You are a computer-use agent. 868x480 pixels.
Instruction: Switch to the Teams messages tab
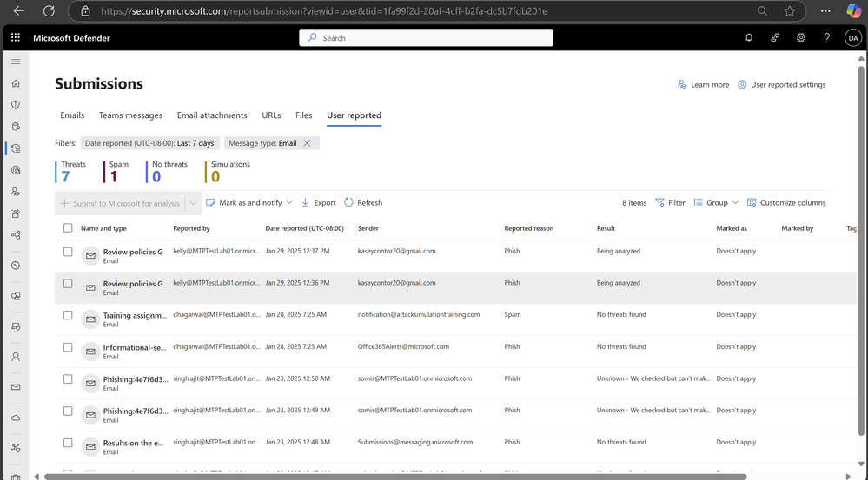pyautogui.click(x=130, y=115)
